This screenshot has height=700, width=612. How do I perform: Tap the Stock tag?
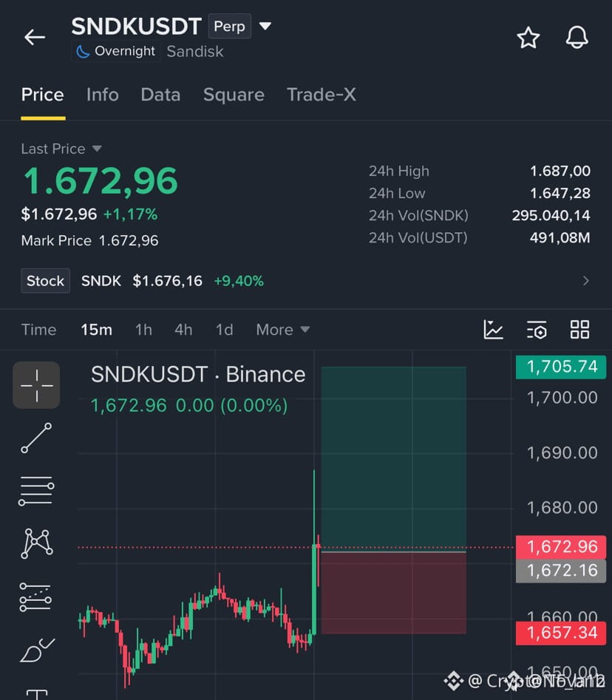point(46,281)
